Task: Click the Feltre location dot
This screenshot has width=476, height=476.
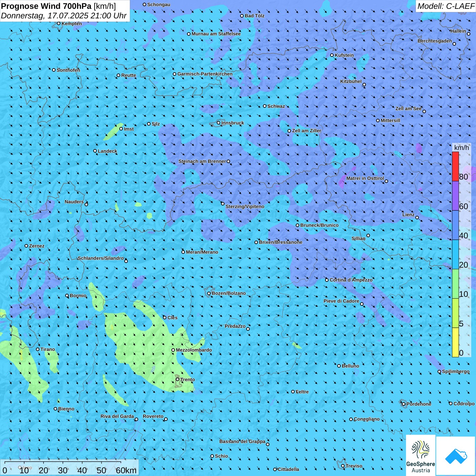Action: coord(293,392)
